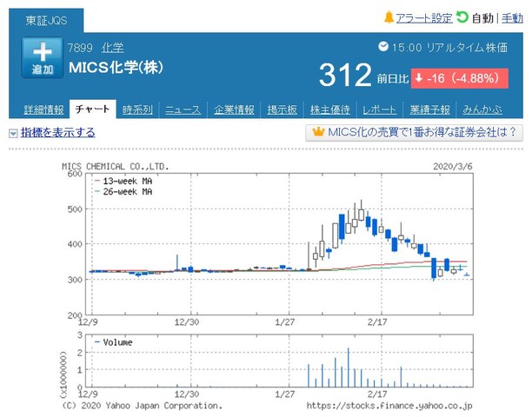The width and height of the screenshot is (532, 417).
Task: Click the green auto-refresh icon
Action: (x=462, y=17)
